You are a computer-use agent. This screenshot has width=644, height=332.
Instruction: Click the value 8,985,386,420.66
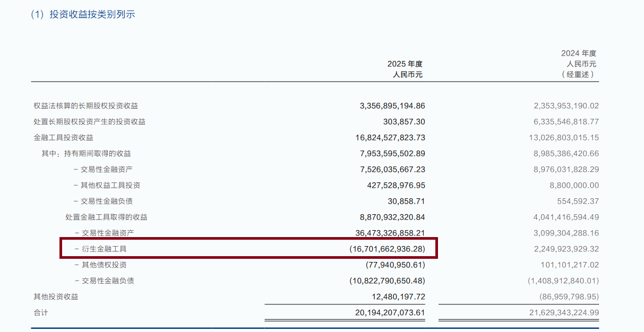[566, 154]
